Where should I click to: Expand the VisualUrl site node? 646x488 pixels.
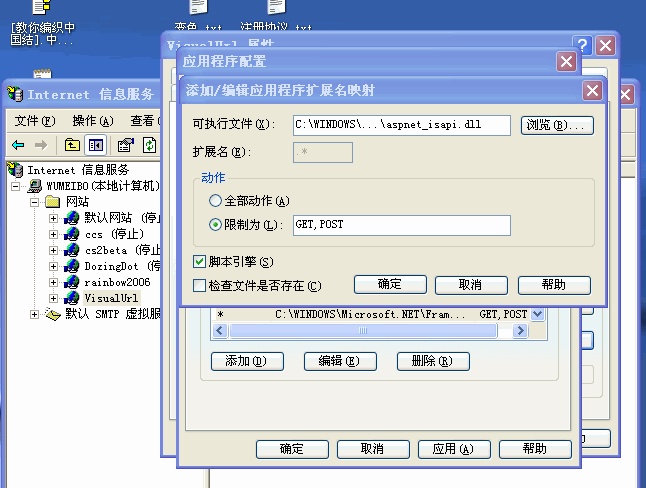click(53, 298)
